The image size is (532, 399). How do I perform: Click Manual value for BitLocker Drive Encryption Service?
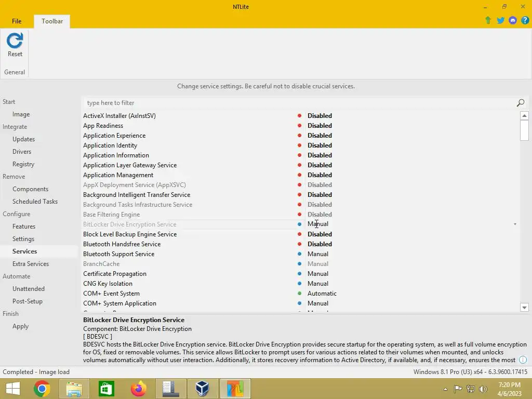pyautogui.click(x=318, y=224)
